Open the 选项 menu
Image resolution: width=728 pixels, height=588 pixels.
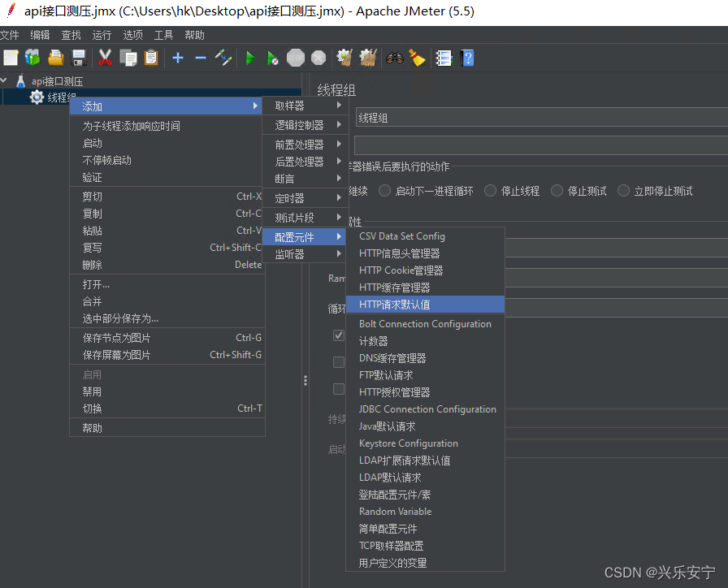click(x=132, y=35)
